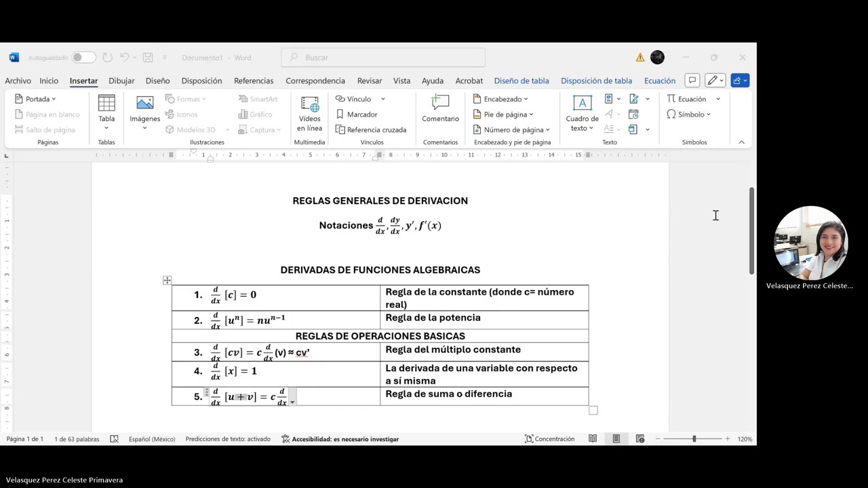Click the insert object icon in Texto group
The height and width of the screenshot is (488, 868).
(633, 129)
